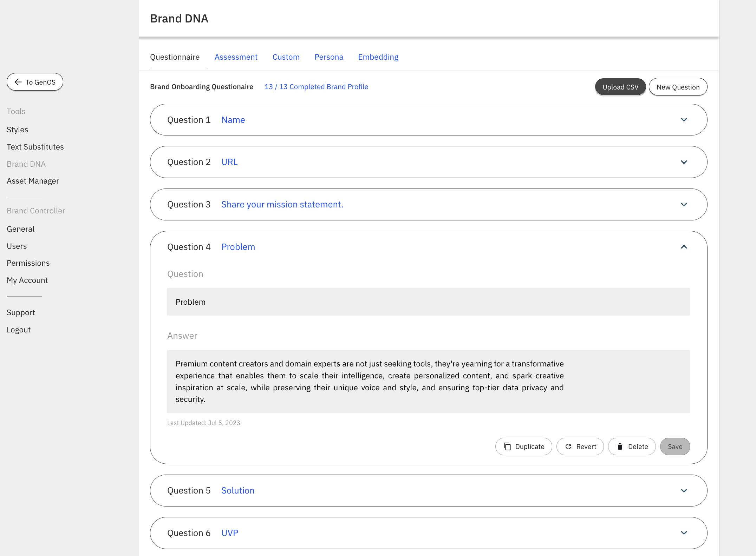Click the Revert refresh icon button
The width and height of the screenshot is (756, 556).
click(x=580, y=446)
